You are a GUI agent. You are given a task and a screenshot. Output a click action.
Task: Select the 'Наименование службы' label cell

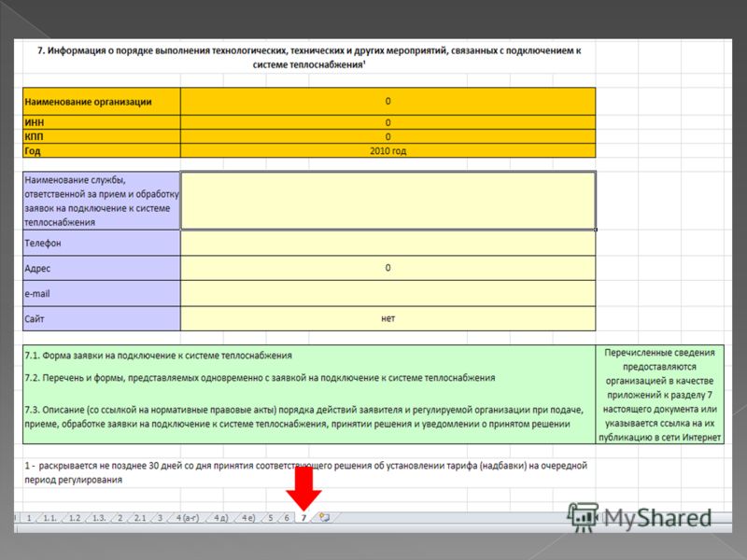click(x=102, y=201)
